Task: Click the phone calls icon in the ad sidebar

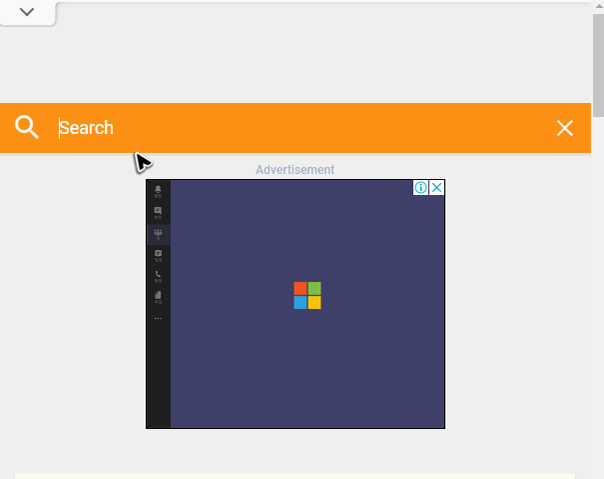Action: point(158,276)
